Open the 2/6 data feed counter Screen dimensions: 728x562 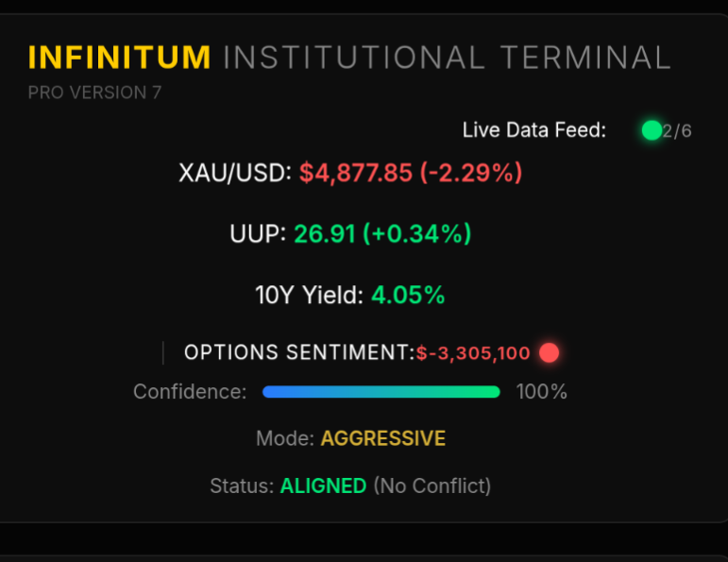(678, 131)
